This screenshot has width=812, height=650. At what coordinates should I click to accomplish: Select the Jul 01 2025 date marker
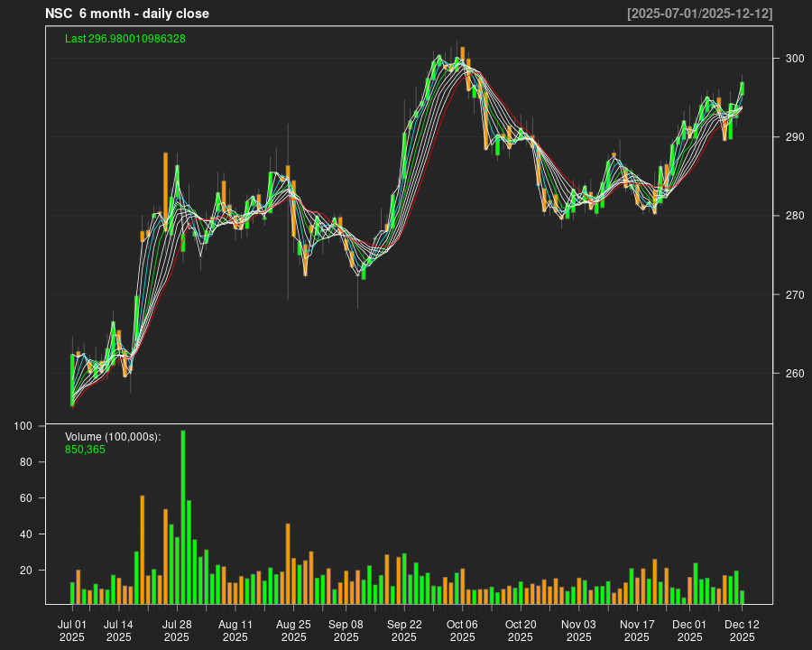(72, 630)
